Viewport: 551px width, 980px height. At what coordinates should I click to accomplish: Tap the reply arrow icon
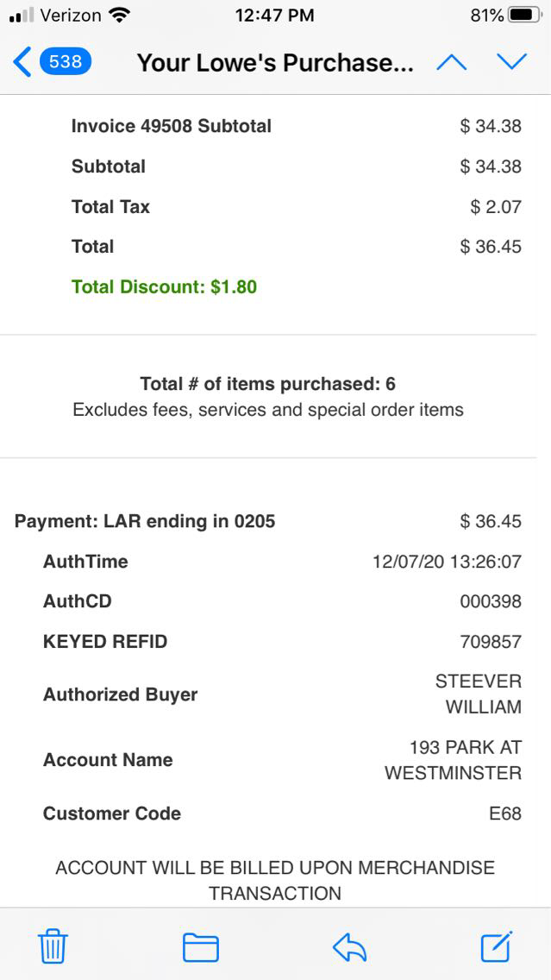pyautogui.click(x=350, y=947)
